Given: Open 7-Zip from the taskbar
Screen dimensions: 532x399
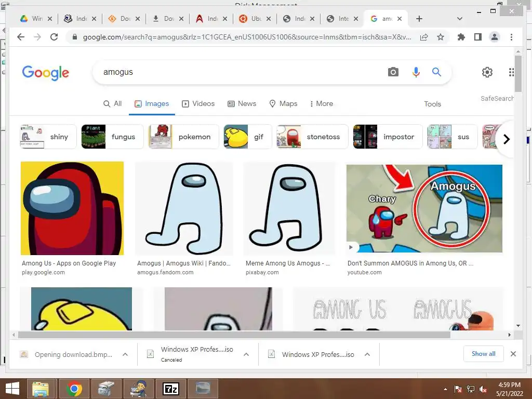Looking at the screenshot, I should coord(170,389).
